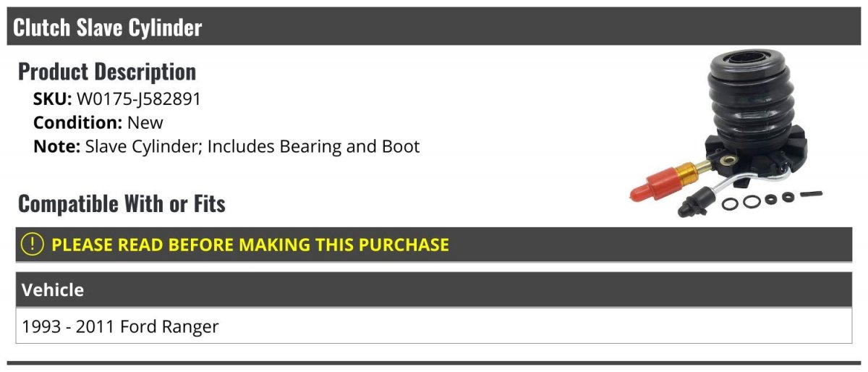Click the Ford Ranger vehicle name text

pyautogui.click(x=169, y=326)
